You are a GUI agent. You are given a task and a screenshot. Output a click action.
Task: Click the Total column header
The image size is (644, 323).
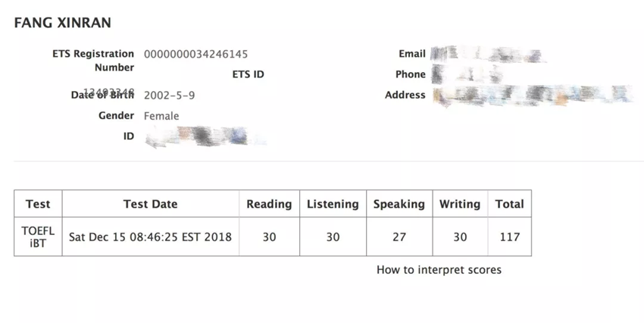click(510, 204)
